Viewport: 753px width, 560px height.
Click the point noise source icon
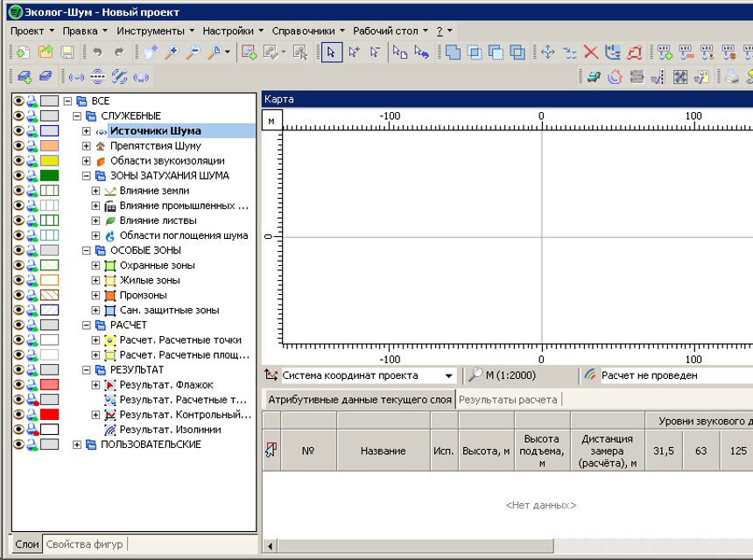76,77
